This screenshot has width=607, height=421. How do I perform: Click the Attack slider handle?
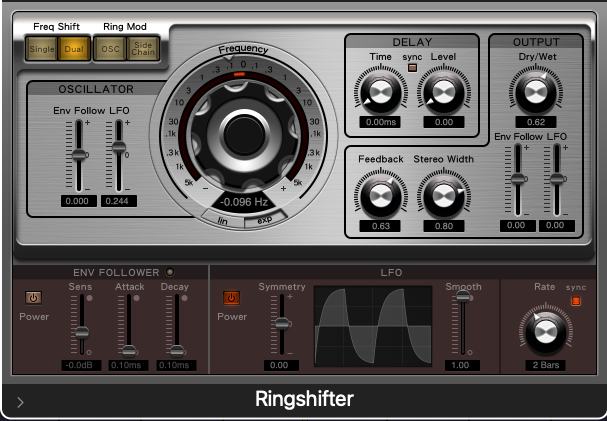[129, 351]
